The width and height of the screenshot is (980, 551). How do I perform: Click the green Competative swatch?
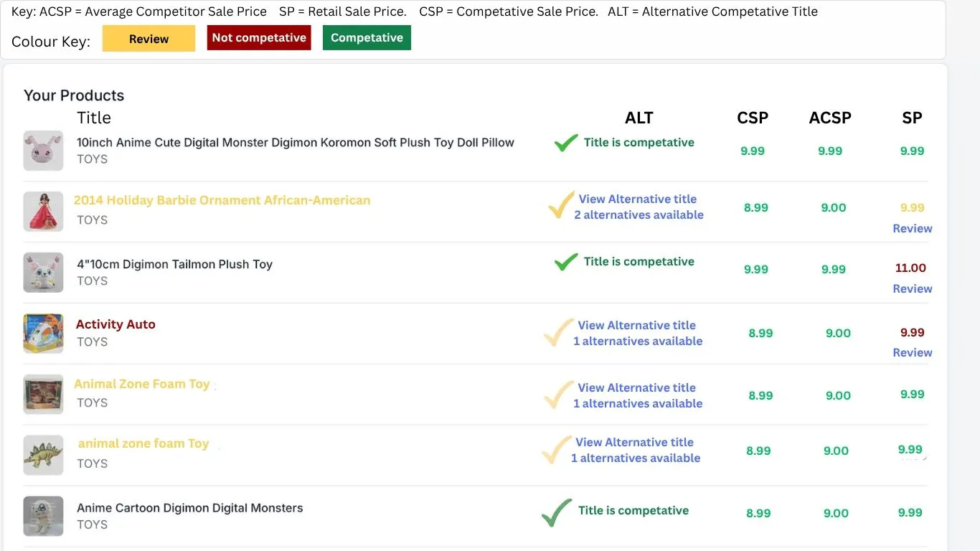coord(367,38)
